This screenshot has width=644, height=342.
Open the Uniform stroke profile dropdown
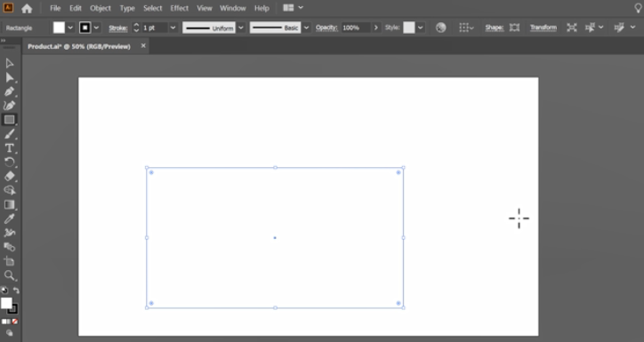click(241, 28)
